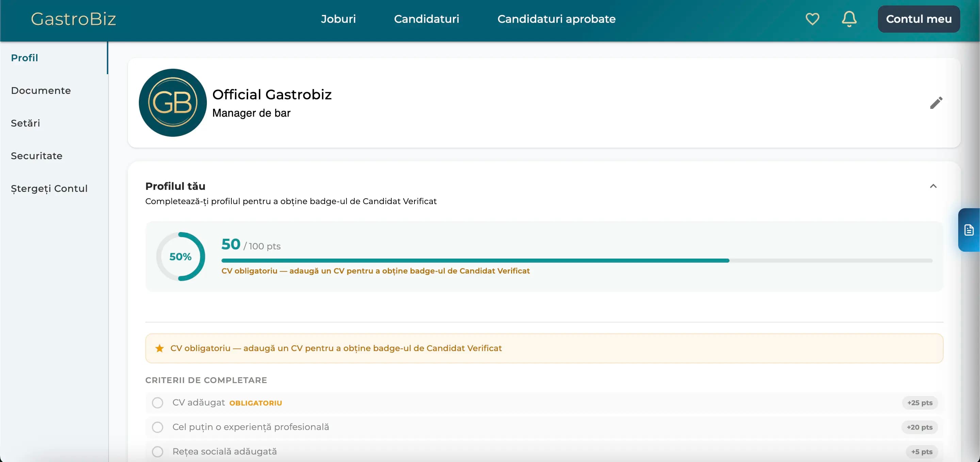The width and height of the screenshot is (980, 462).
Task: Click the OBLIGATORIU label
Action: click(256, 403)
